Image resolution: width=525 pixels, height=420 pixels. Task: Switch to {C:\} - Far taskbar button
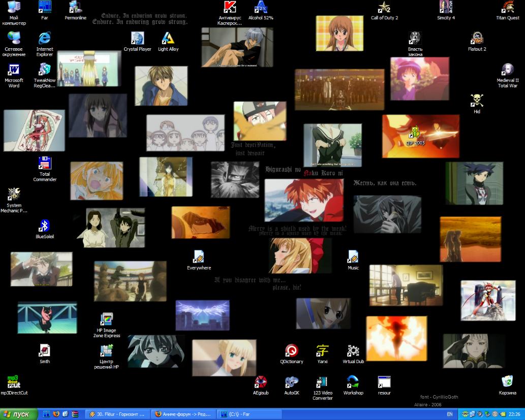249,414
